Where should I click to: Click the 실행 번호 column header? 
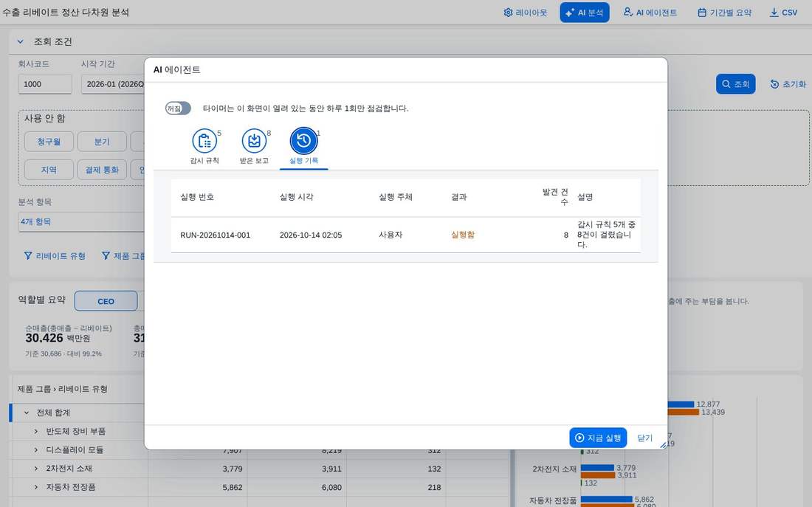coord(197,197)
